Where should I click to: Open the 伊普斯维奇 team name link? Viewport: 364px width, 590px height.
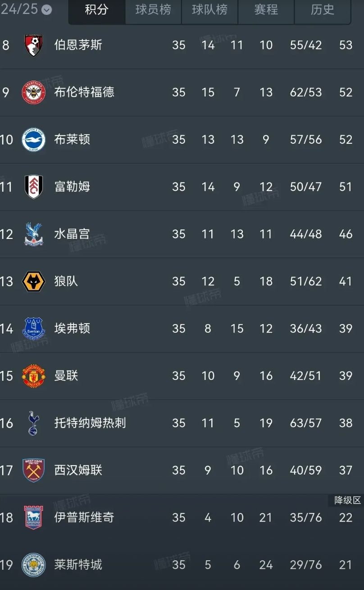(84, 517)
